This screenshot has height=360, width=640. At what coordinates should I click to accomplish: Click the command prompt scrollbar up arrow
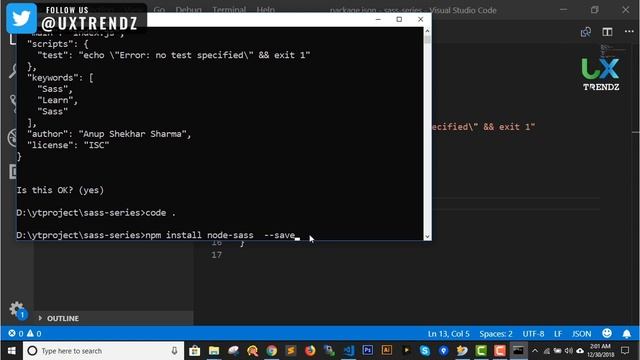pos(427,31)
